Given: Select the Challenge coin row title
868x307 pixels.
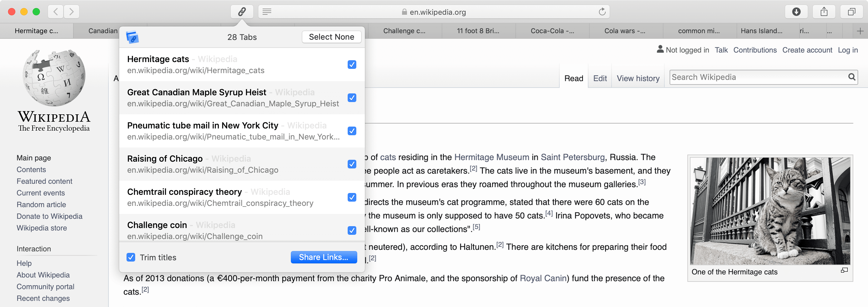Looking at the screenshot, I should 157,225.
